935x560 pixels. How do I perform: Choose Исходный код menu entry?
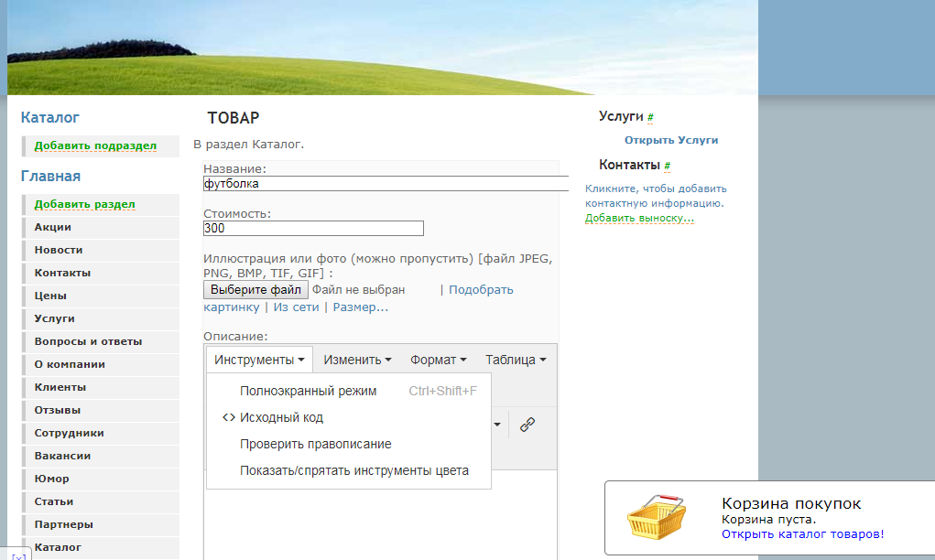pyautogui.click(x=281, y=417)
